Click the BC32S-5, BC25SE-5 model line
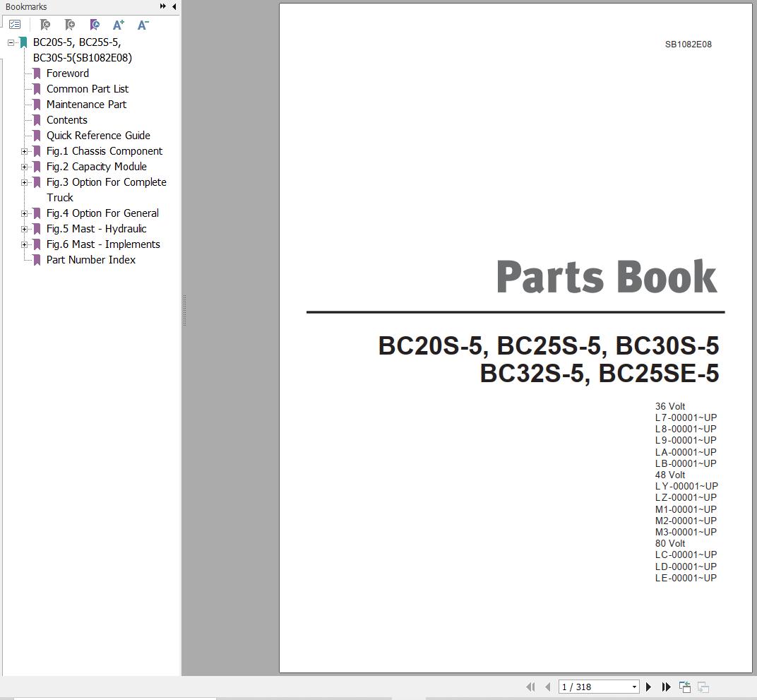The height and width of the screenshot is (700, 757). pyautogui.click(x=599, y=373)
